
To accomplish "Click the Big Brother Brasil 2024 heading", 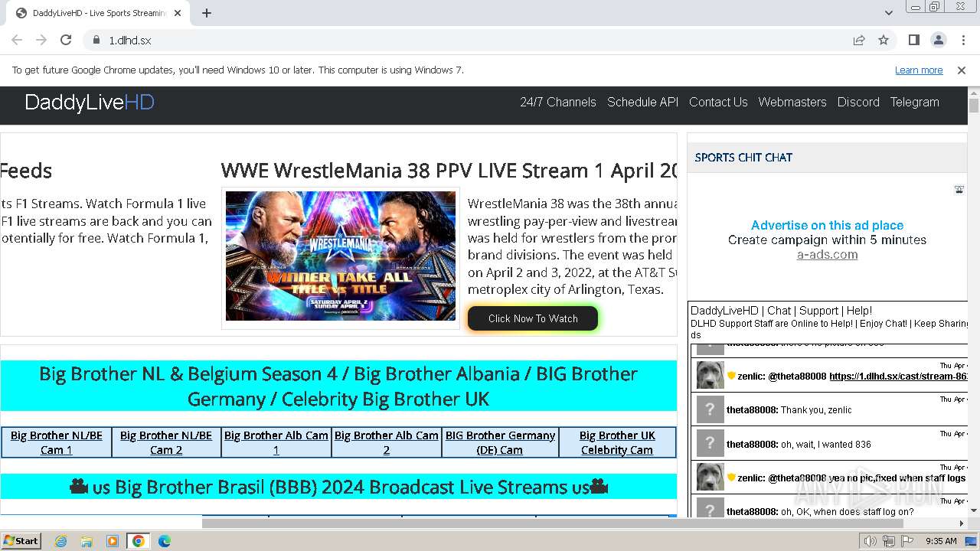I will [338, 487].
